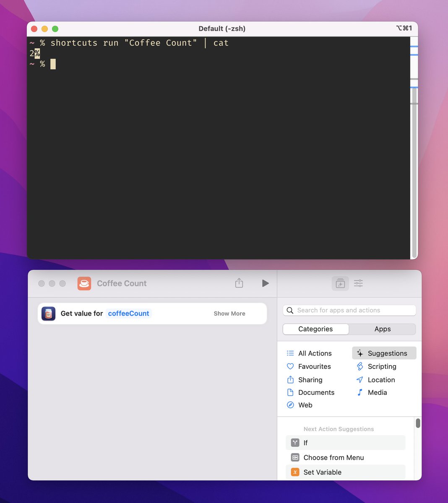Minimize the terminal window with yellow button
This screenshot has height=503, width=448.
point(44,29)
